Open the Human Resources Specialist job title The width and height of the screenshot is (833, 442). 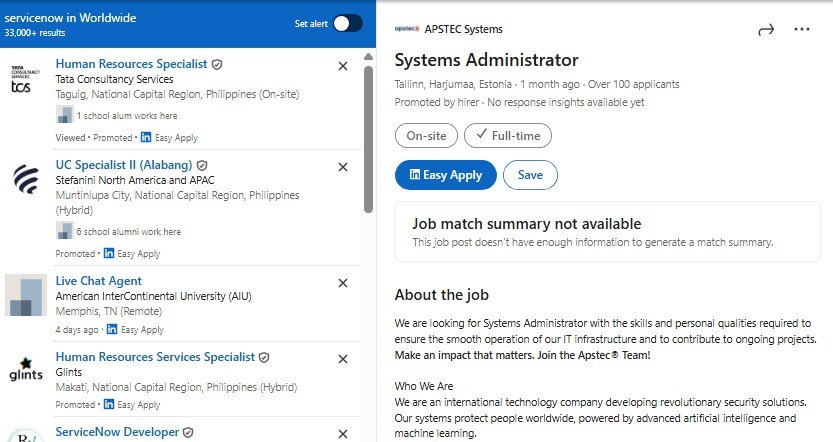(131, 64)
